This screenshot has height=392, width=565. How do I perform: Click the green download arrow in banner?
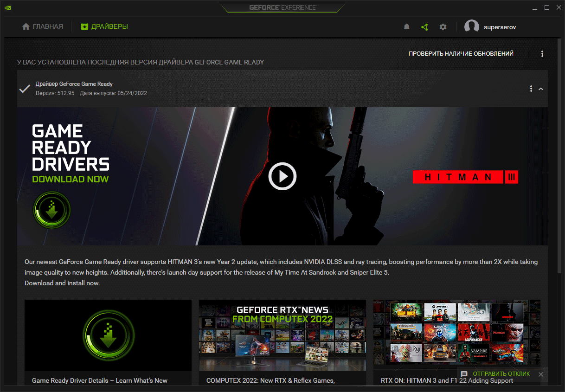pos(51,210)
